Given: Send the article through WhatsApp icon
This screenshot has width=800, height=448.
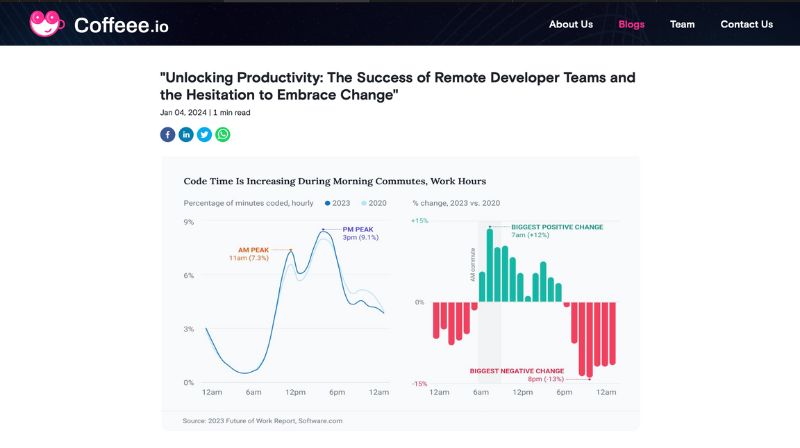Looking at the screenshot, I should click(x=222, y=134).
